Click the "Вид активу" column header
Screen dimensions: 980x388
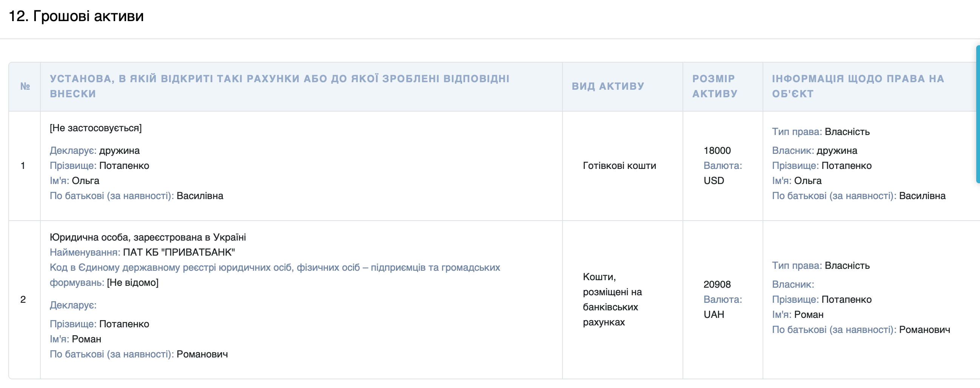pos(607,86)
